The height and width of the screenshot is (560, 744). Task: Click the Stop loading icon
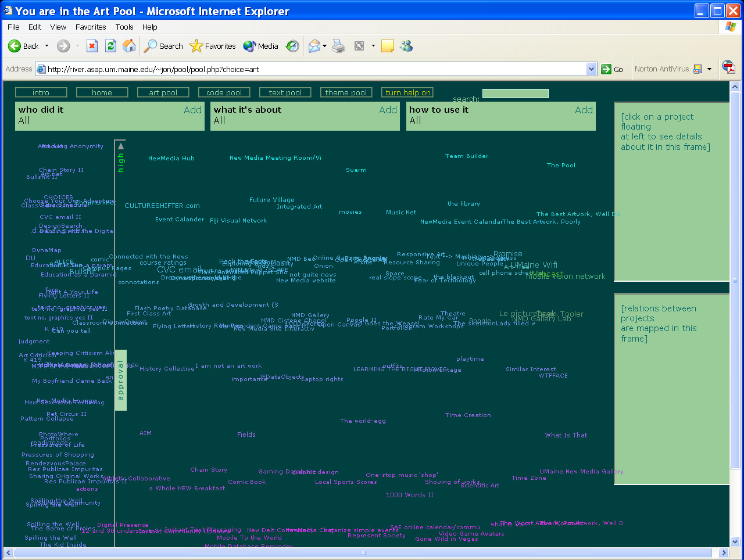tap(92, 46)
